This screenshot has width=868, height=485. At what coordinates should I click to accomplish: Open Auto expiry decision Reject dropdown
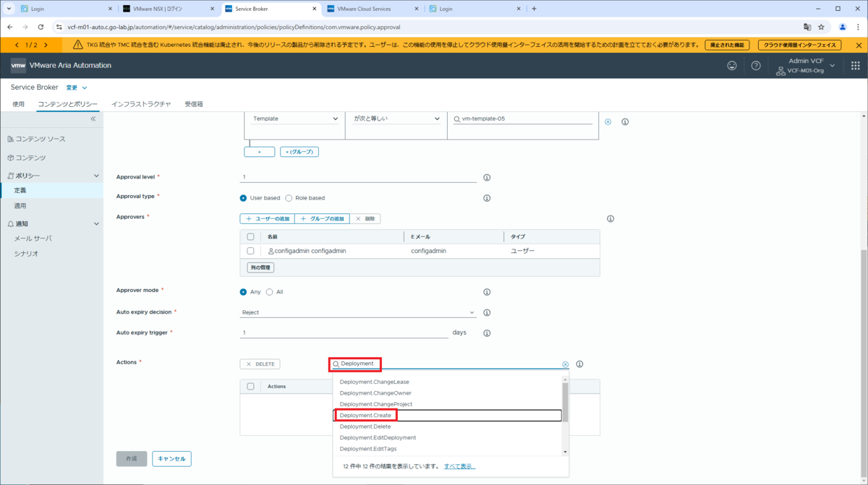click(358, 313)
